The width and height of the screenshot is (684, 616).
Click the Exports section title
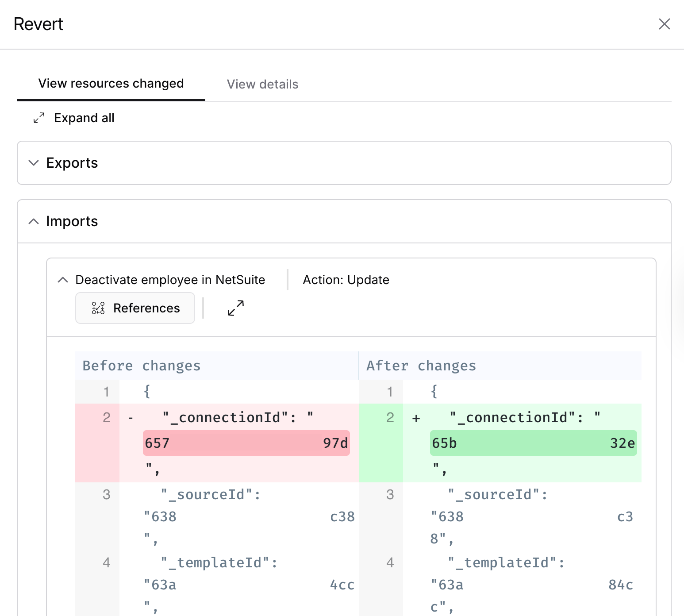pos(72,163)
